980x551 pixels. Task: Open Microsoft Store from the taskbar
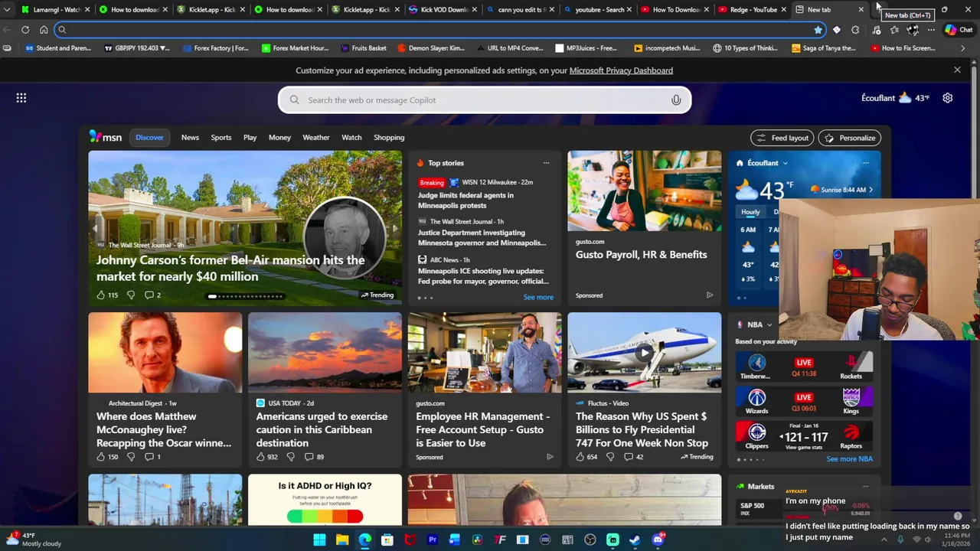[387, 540]
